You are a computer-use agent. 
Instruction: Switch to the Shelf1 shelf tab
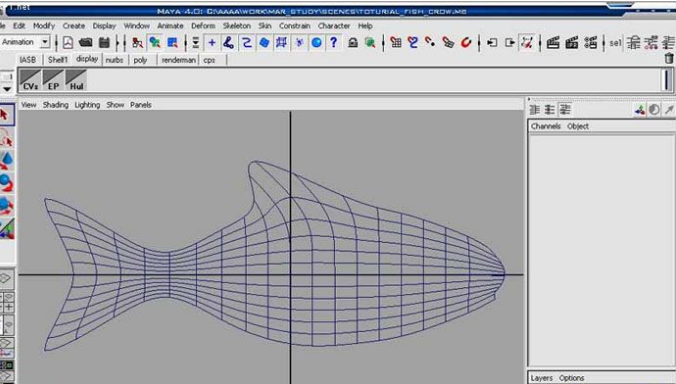point(58,60)
